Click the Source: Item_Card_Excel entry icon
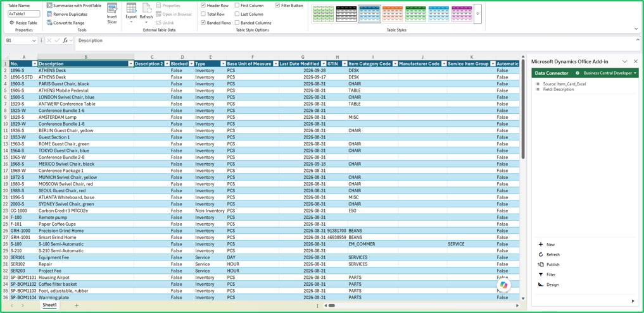Screen dimensions: 644x313 (x=537, y=83)
